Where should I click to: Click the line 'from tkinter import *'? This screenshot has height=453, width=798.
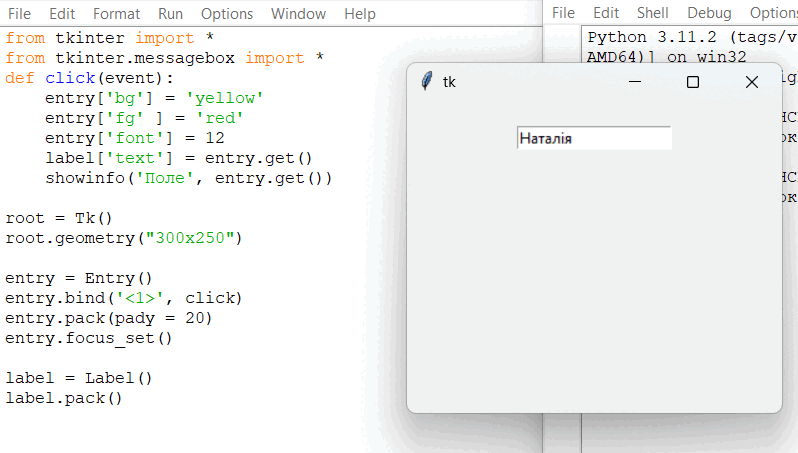[x=109, y=38]
